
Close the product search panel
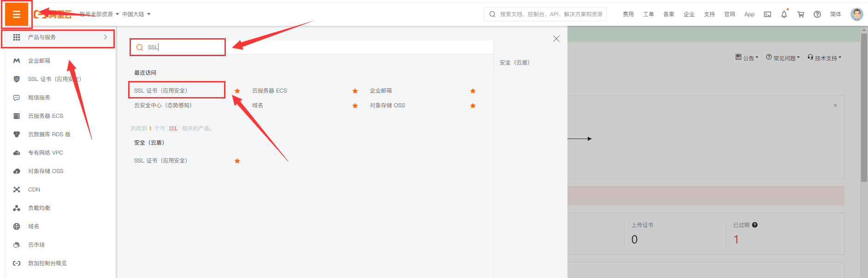point(556,39)
